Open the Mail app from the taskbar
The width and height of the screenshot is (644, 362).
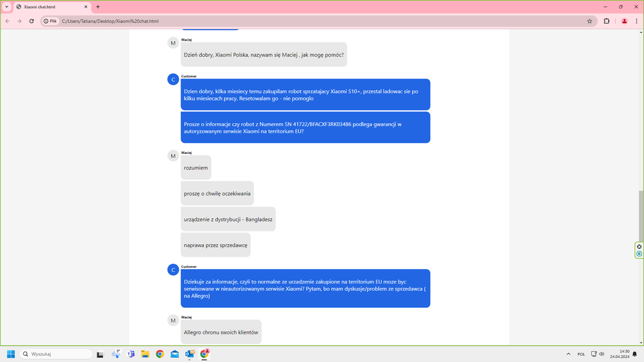[175, 354]
